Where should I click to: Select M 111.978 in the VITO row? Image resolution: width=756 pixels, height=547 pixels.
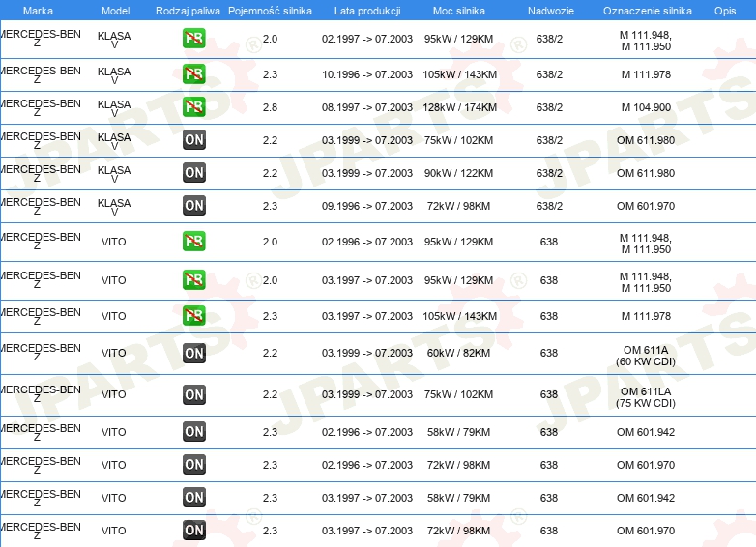point(646,316)
